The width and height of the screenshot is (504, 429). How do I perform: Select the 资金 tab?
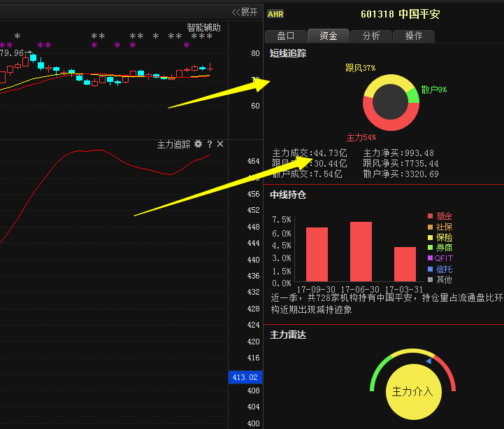click(x=329, y=36)
